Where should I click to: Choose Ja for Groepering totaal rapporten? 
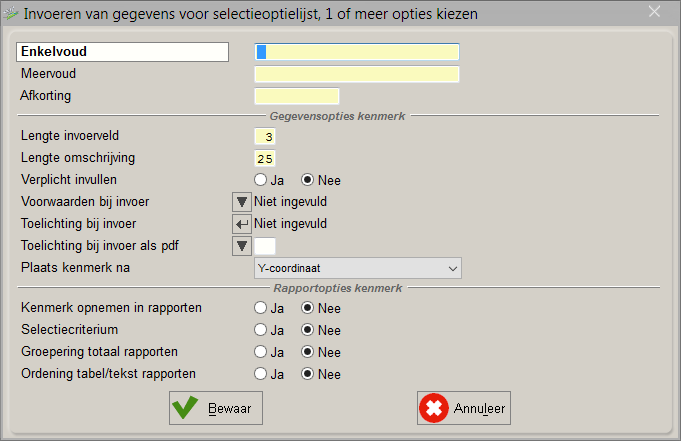261,352
